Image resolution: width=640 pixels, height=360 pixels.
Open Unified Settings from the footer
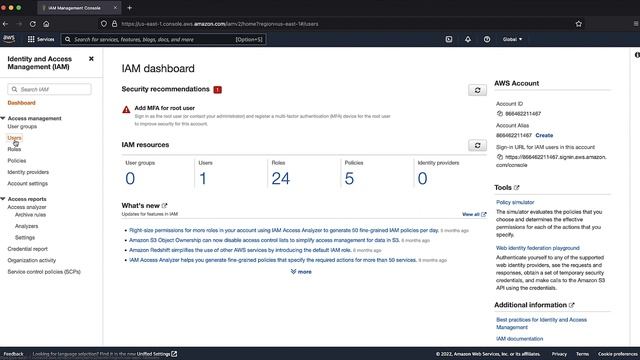pyautogui.click(x=157, y=354)
